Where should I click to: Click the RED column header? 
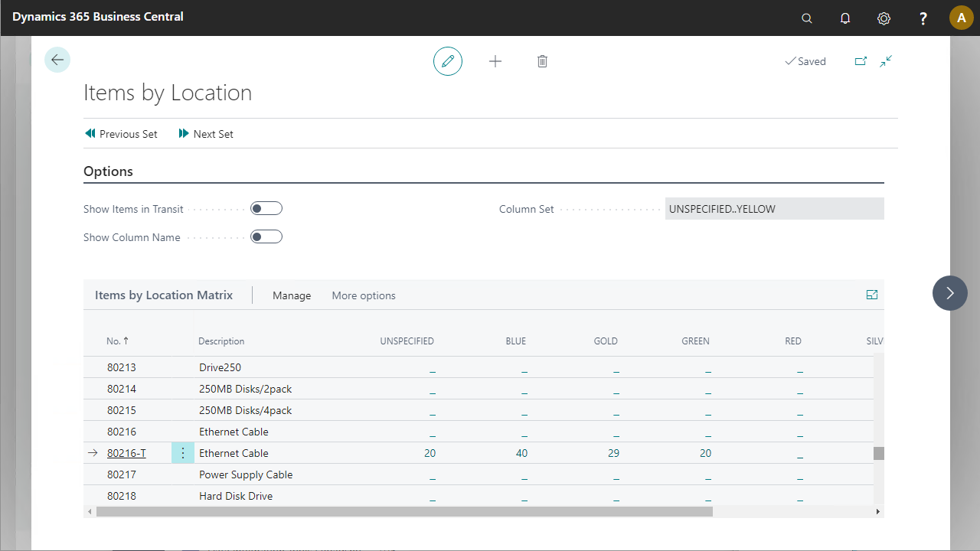point(793,341)
